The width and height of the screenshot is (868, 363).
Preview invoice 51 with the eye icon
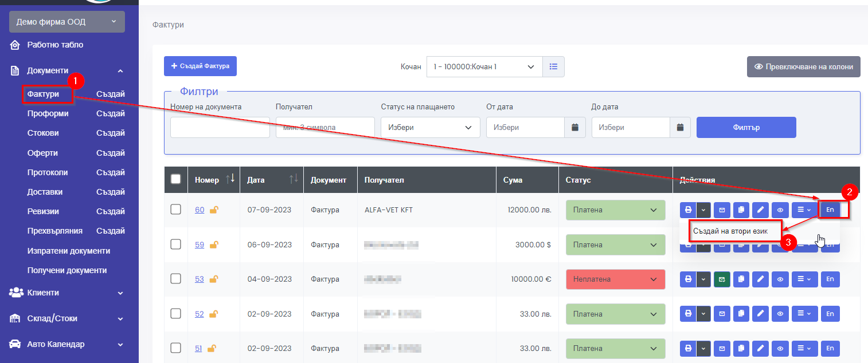[780, 349]
